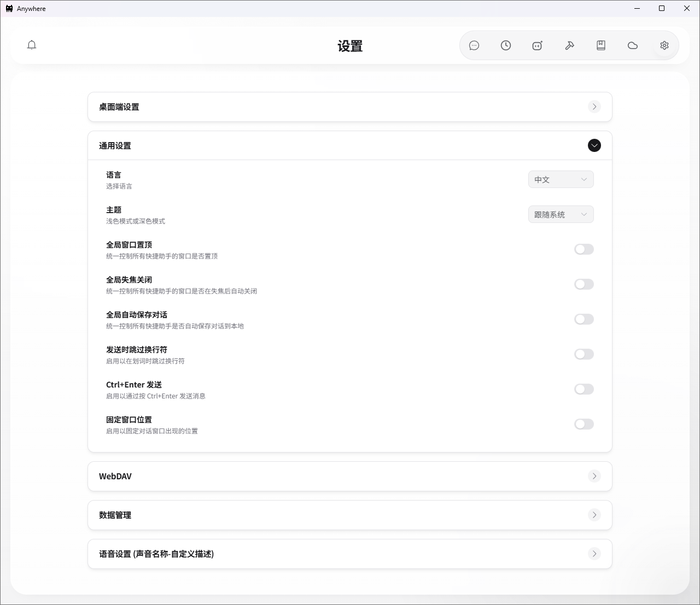Screen dimensions: 700x605
Task: Open the notification bell
Action: [x=32, y=45]
